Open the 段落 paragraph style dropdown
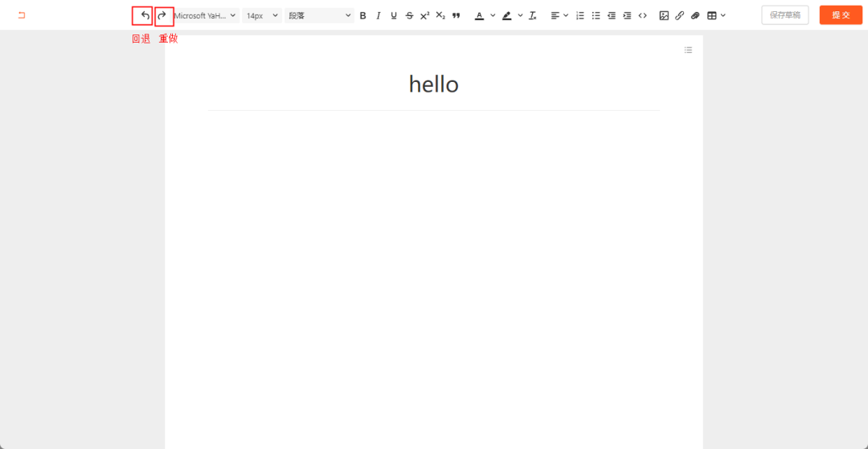868x449 pixels. click(x=319, y=15)
